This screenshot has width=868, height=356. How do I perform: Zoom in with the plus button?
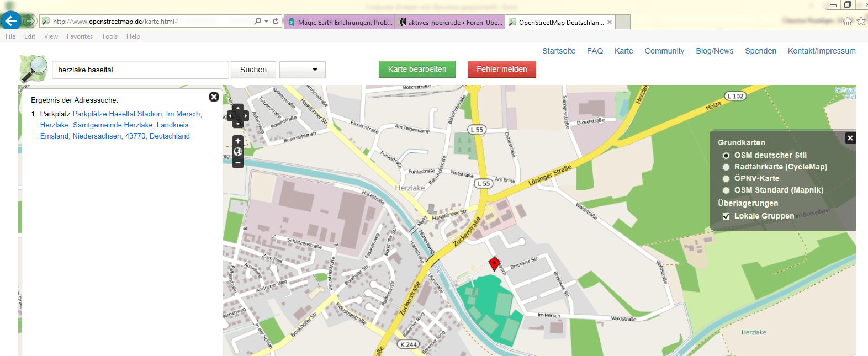pyautogui.click(x=238, y=141)
